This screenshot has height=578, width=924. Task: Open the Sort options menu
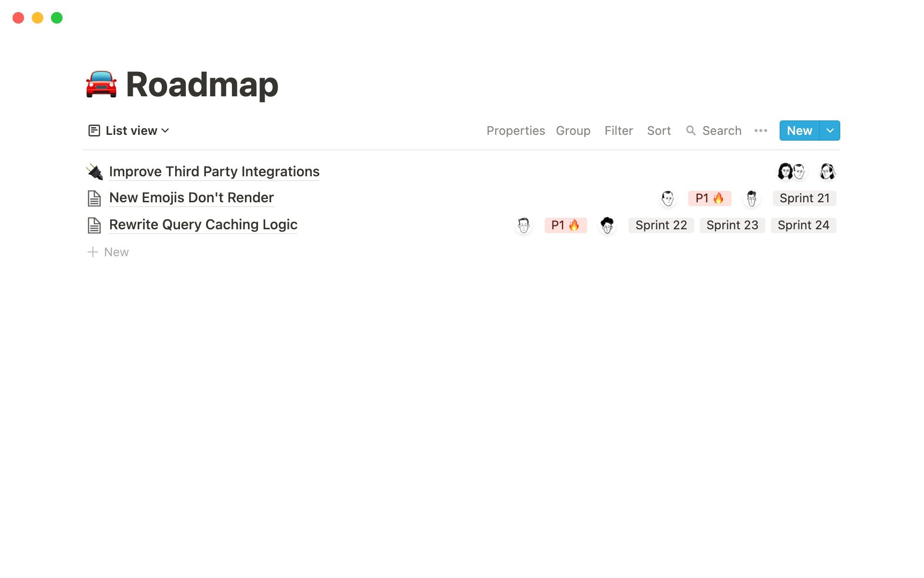[x=658, y=130]
